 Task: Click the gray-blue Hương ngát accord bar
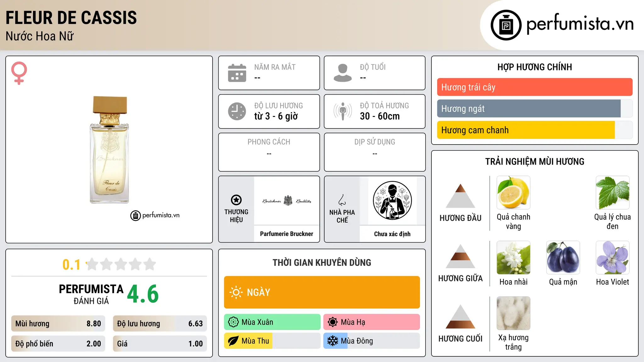(535, 108)
